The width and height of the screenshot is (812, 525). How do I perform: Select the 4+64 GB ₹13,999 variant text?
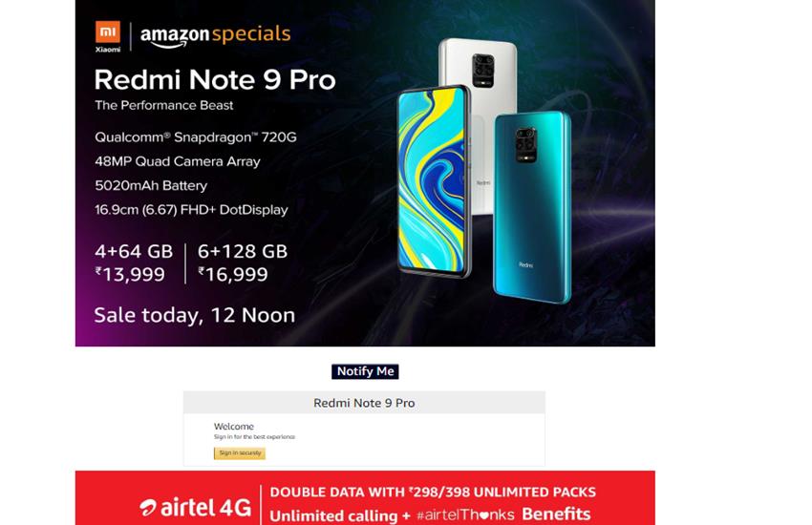134,262
